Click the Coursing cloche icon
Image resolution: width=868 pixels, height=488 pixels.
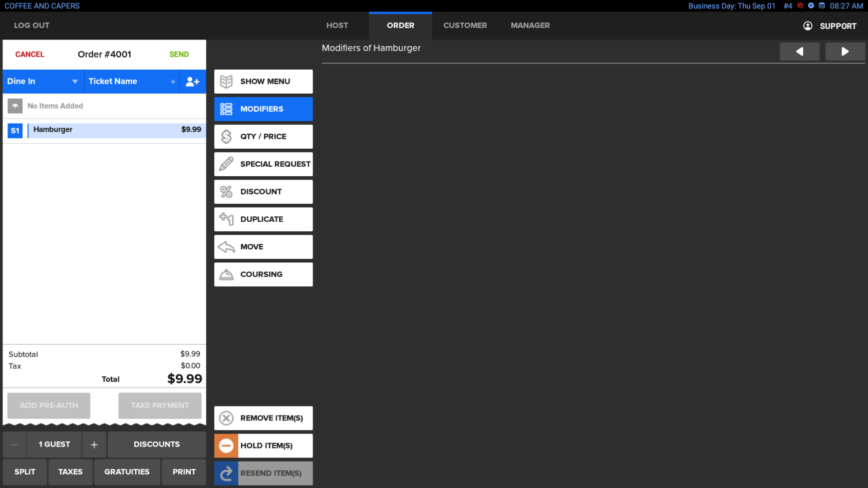226,274
